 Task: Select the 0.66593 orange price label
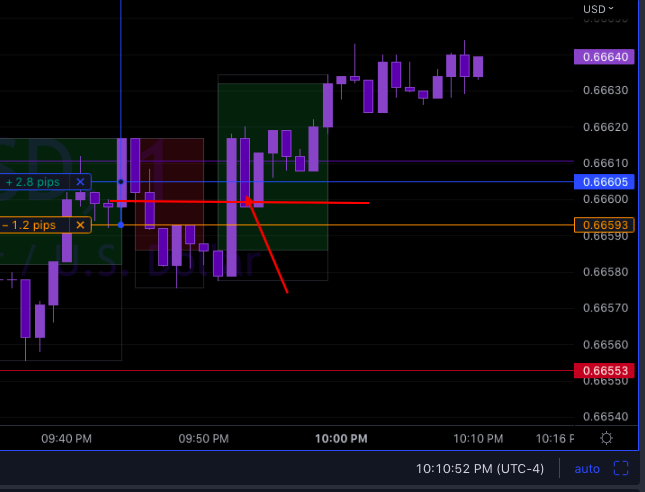tap(604, 225)
